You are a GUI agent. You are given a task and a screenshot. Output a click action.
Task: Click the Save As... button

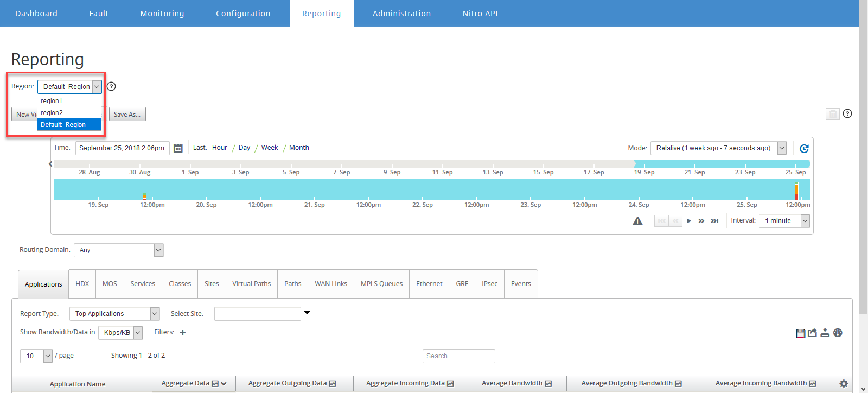point(127,115)
